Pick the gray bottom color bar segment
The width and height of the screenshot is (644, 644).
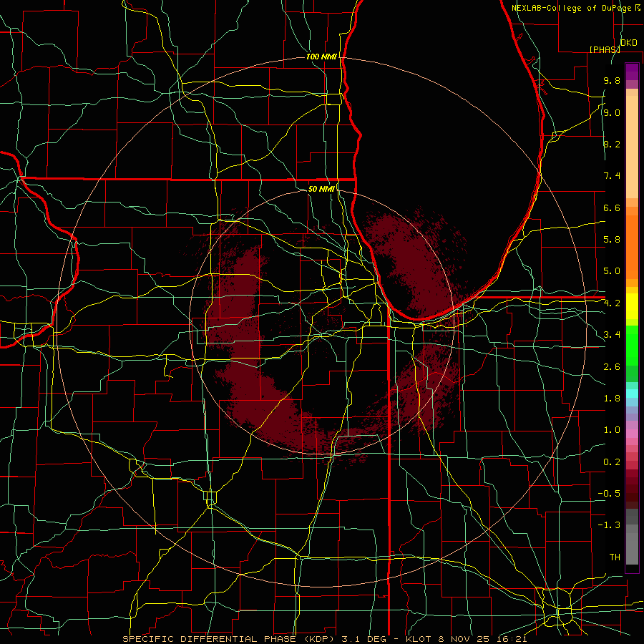[632, 548]
